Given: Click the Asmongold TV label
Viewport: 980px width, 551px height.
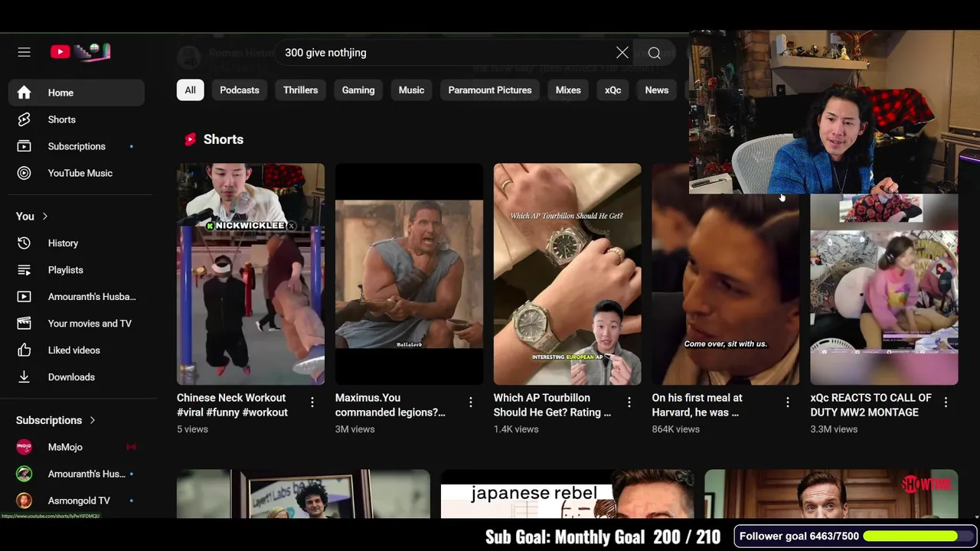Looking at the screenshot, I should click(x=79, y=500).
